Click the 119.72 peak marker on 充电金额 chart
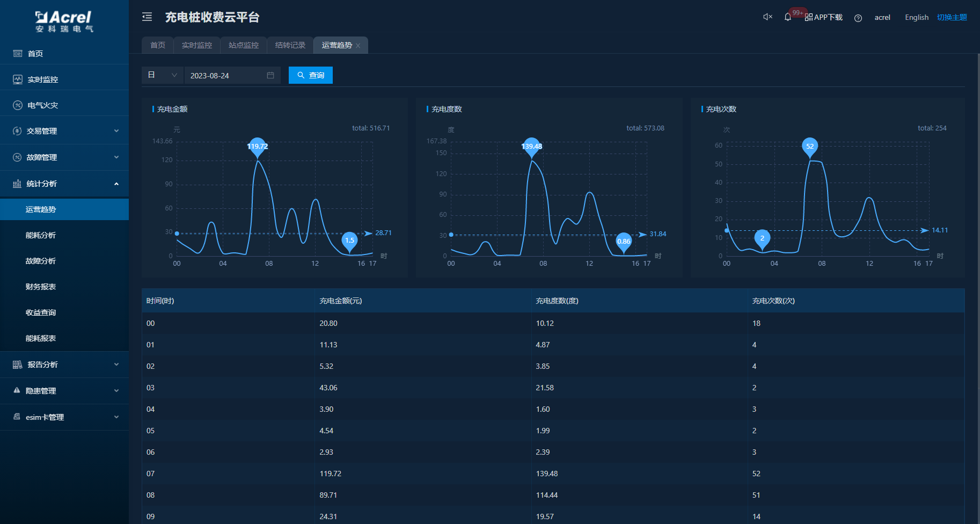The width and height of the screenshot is (980, 524). coord(258,147)
